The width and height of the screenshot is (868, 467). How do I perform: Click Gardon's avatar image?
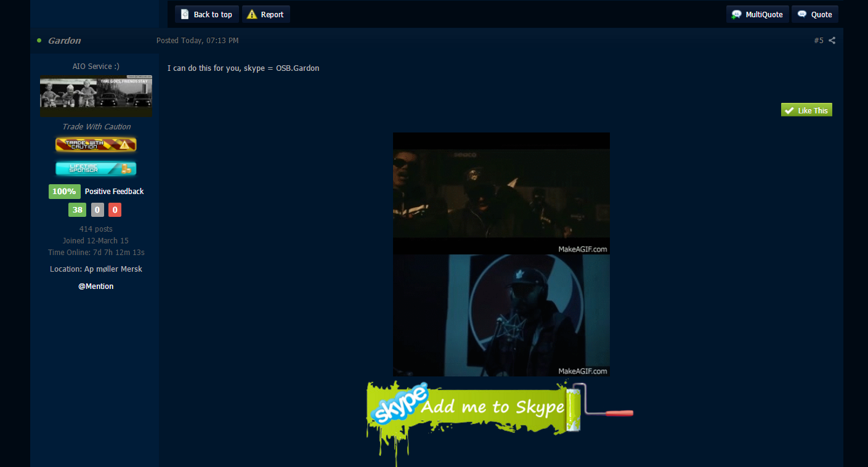tap(96, 96)
